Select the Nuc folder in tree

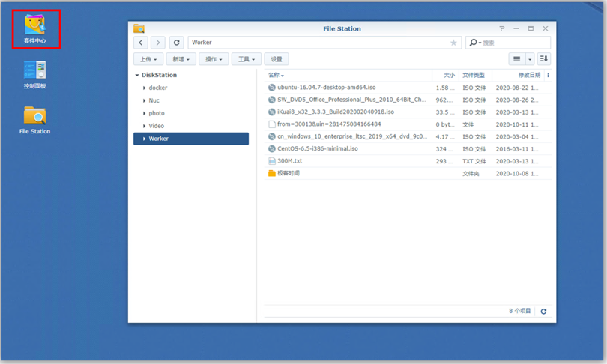click(154, 100)
